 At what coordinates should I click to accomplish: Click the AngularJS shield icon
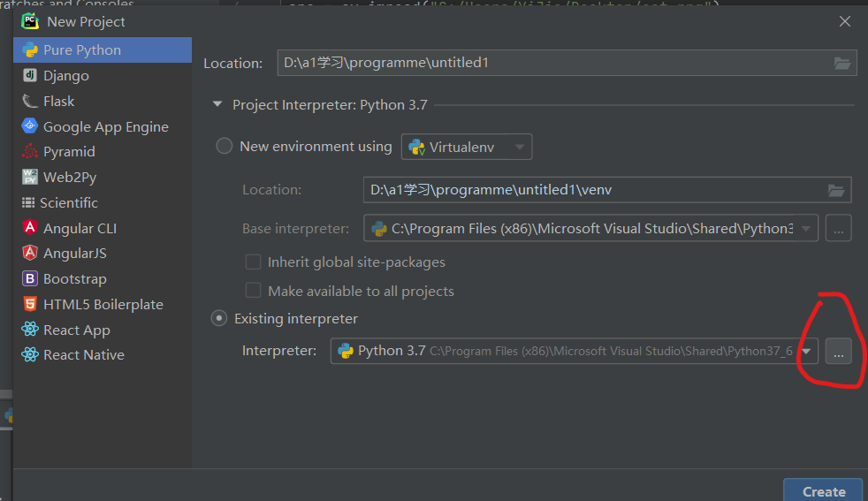(x=30, y=253)
